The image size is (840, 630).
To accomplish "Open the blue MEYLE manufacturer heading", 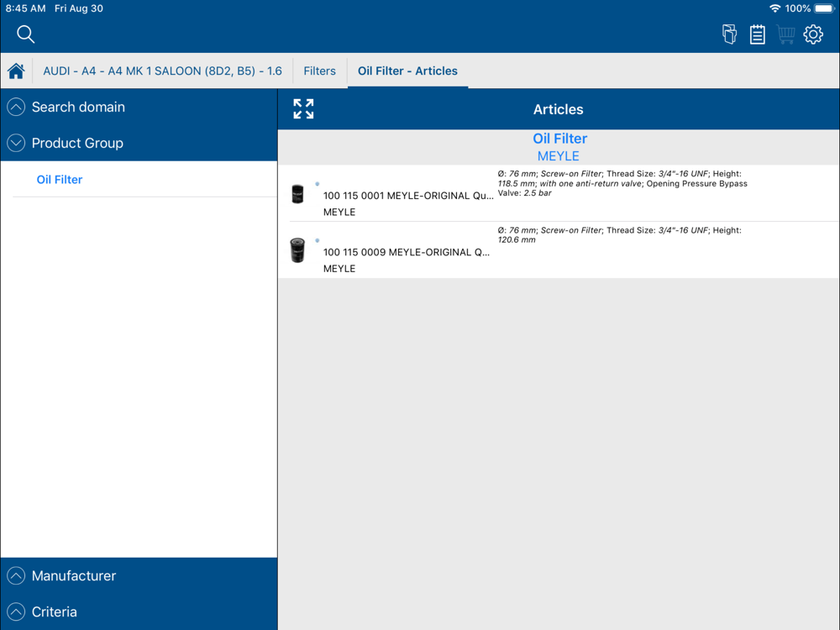I will [559, 156].
